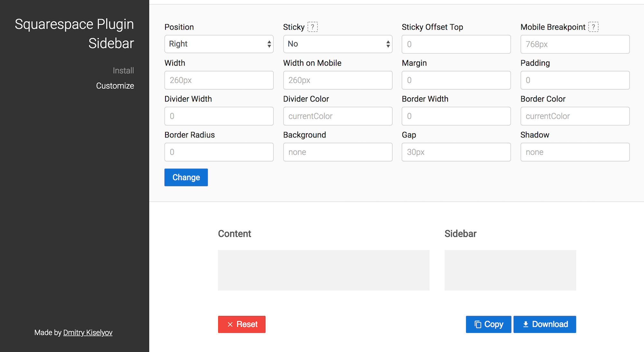
Task: Click the Background input field
Action: point(338,152)
